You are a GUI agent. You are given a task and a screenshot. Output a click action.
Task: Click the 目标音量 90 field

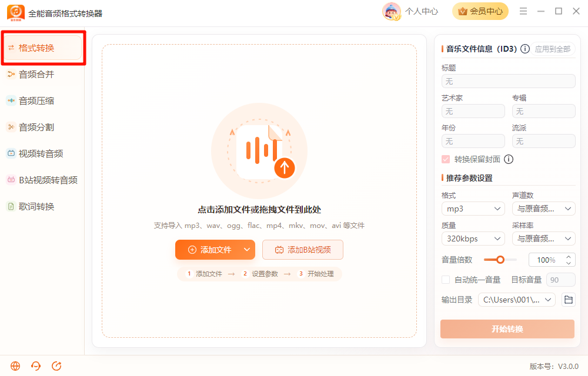tap(560, 280)
